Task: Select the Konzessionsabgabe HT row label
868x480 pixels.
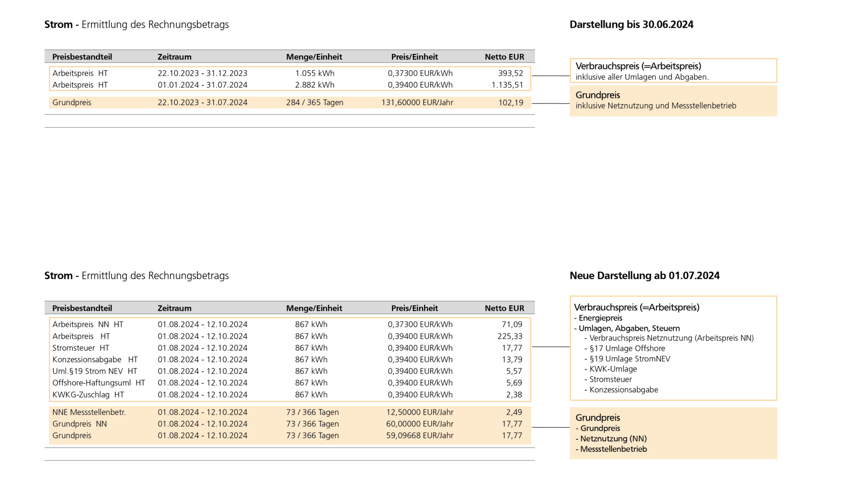Action: (x=95, y=360)
